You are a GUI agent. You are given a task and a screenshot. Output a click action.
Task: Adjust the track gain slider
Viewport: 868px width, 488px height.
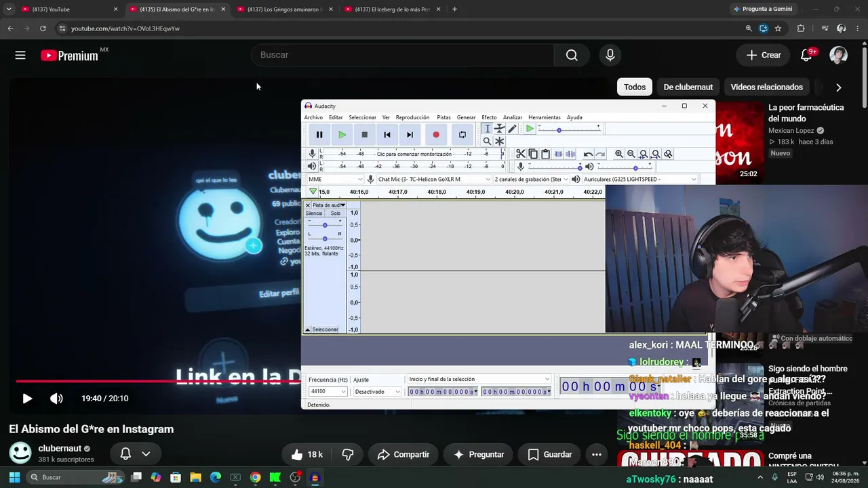[x=325, y=224]
